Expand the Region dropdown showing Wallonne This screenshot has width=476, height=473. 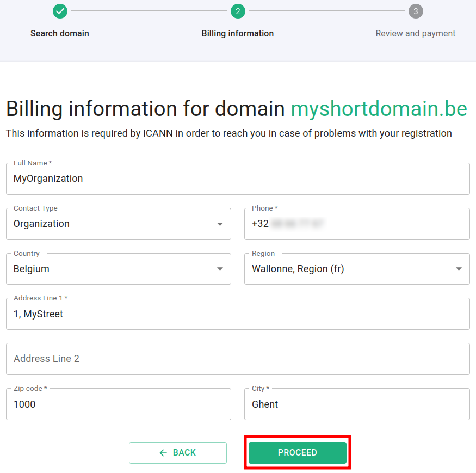click(x=357, y=269)
